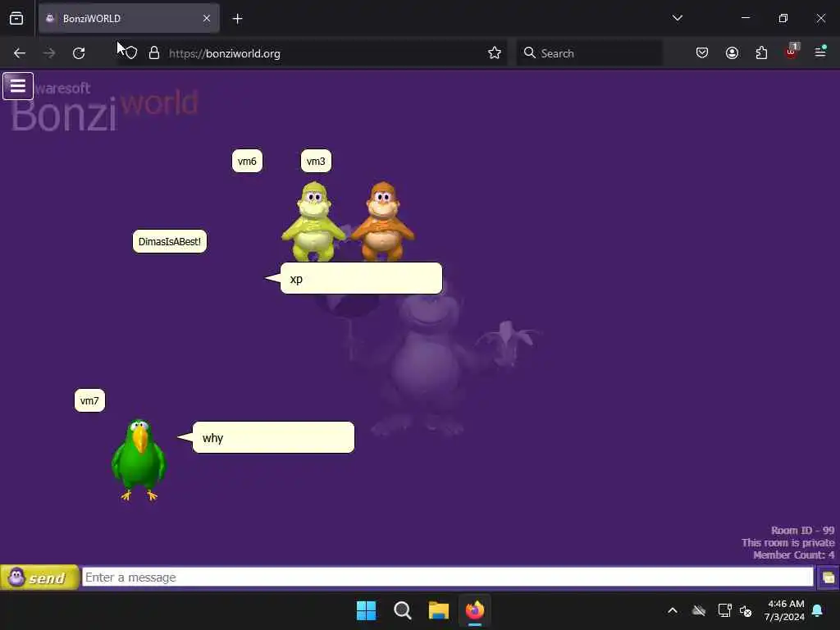Close the BonziWORLD tab
The width and height of the screenshot is (840, 630).
pyautogui.click(x=207, y=18)
